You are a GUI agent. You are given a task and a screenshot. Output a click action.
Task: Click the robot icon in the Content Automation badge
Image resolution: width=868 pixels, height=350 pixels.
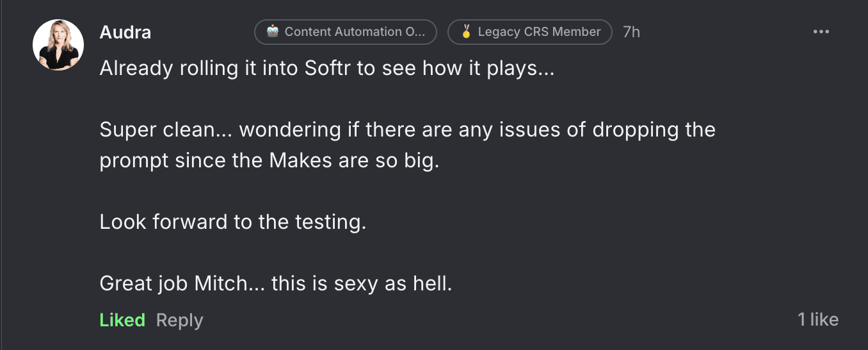click(273, 32)
